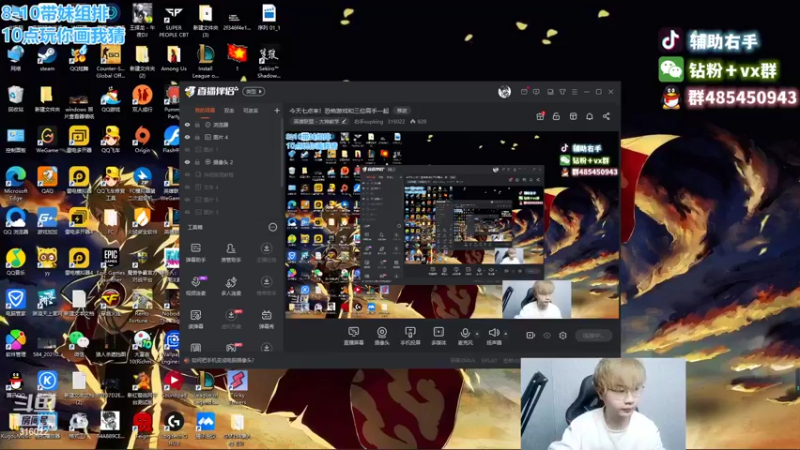Click the share icon in stream header
The height and width of the screenshot is (450, 800).
tap(606, 116)
